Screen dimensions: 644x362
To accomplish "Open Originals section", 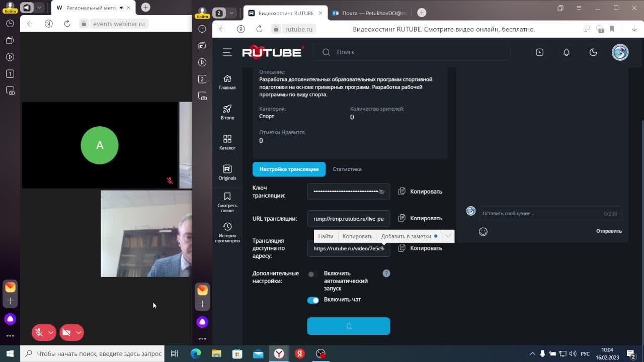I will pos(227,172).
